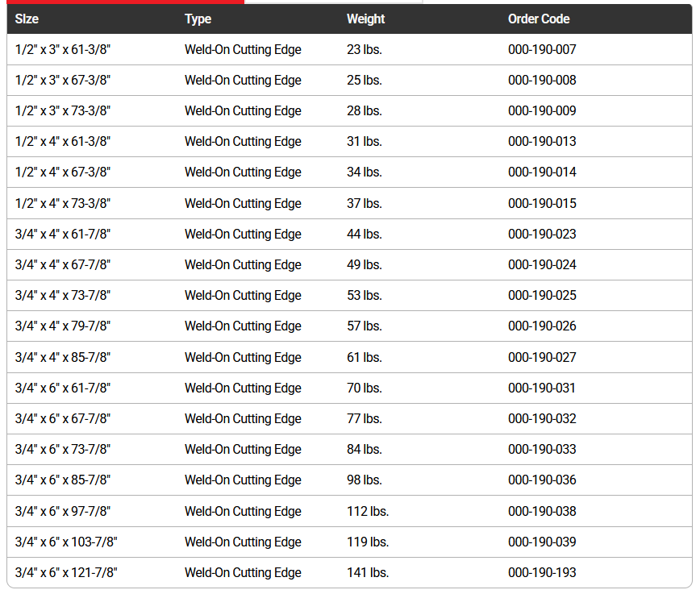Click the Weight column header
The image size is (700, 594).
coord(365,19)
